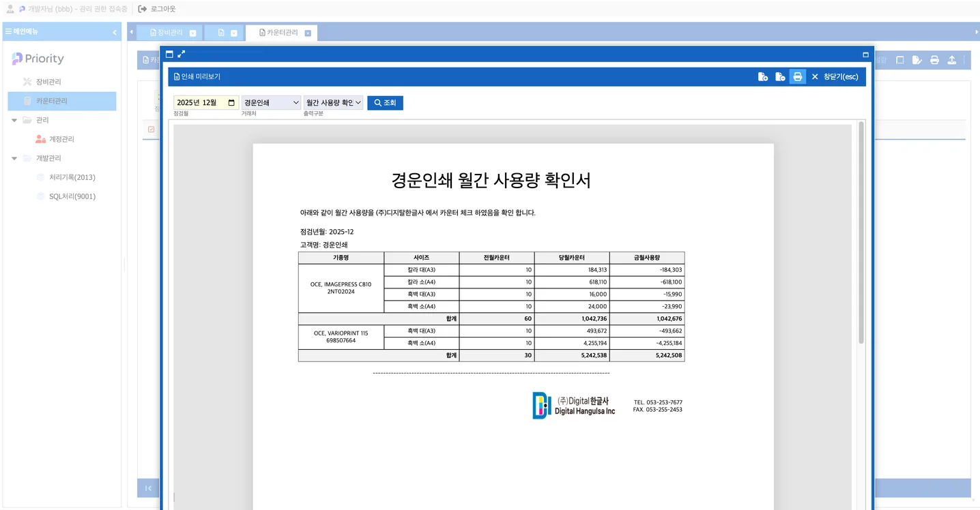Switch to the 장비관리 tab
The image size is (980, 510).
click(170, 32)
